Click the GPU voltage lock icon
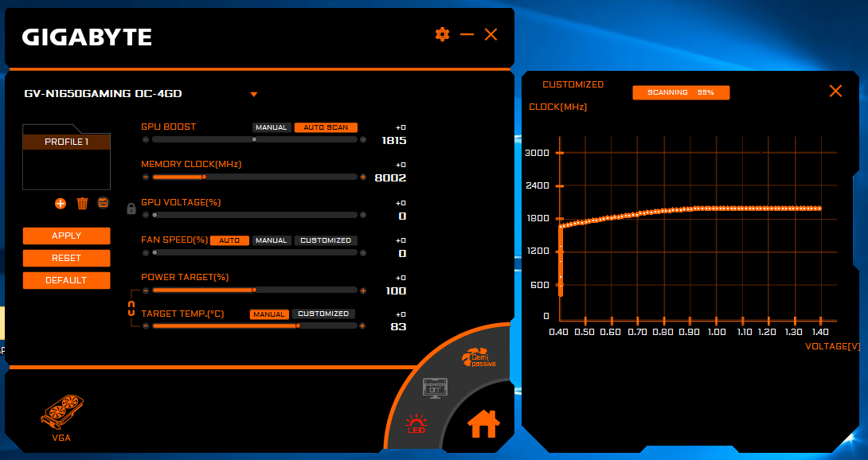 click(x=131, y=209)
